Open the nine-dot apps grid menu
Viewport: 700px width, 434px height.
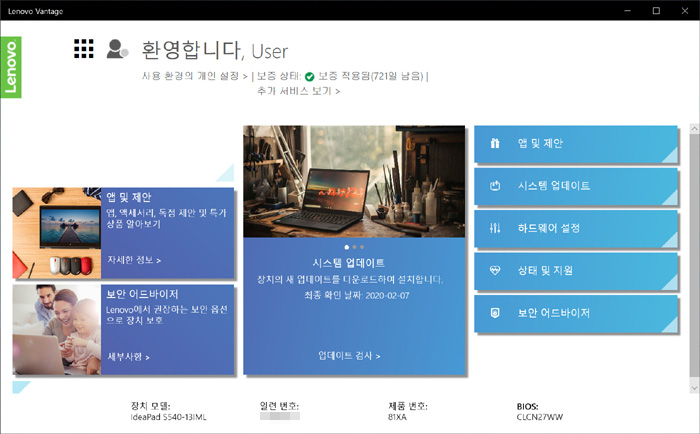point(84,49)
